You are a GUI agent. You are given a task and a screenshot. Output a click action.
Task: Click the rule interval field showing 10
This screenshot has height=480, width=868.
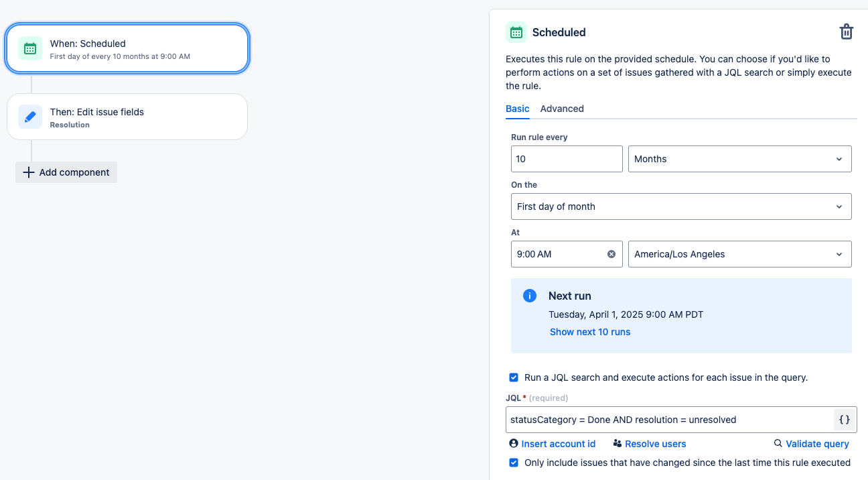coord(567,159)
